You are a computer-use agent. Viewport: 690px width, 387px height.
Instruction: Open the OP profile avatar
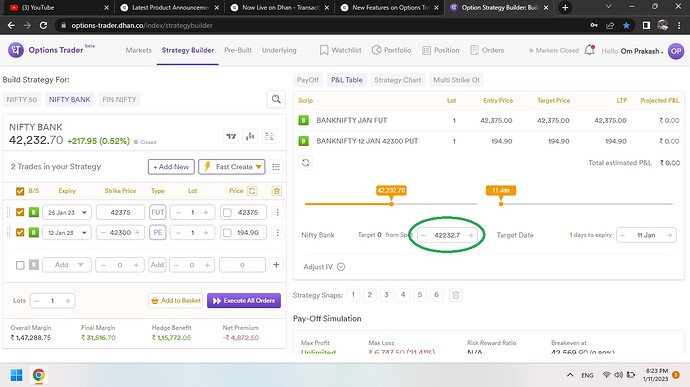676,51
